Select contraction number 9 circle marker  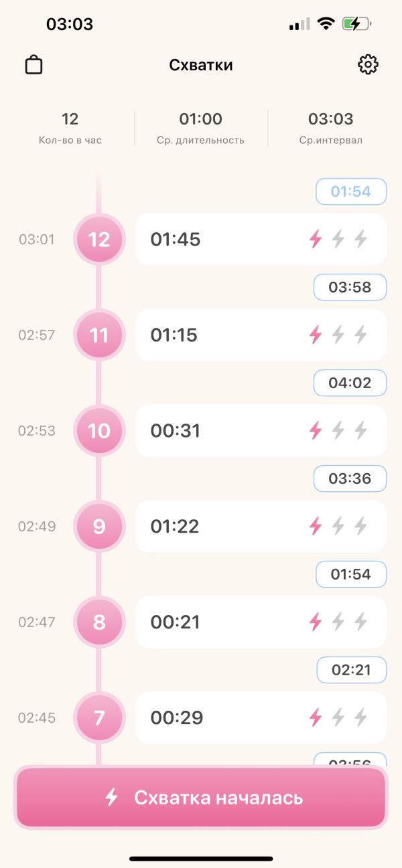click(x=99, y=526)
